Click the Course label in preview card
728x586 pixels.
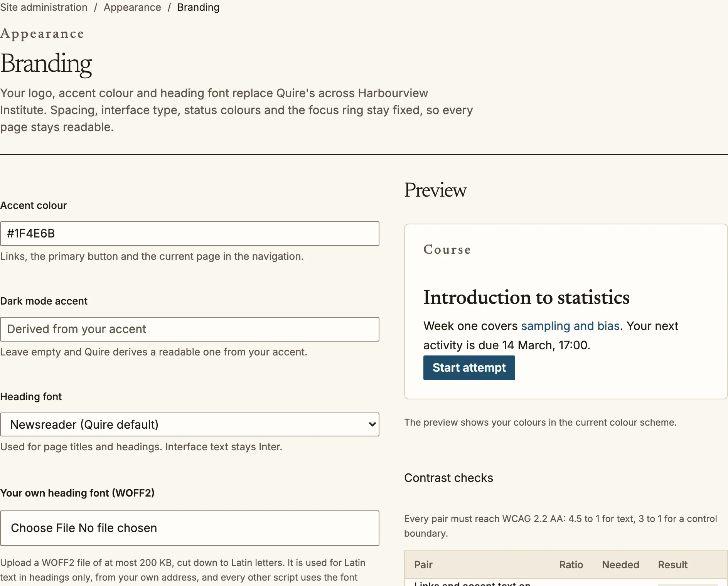pyautogui.click(x=447, y=249)
